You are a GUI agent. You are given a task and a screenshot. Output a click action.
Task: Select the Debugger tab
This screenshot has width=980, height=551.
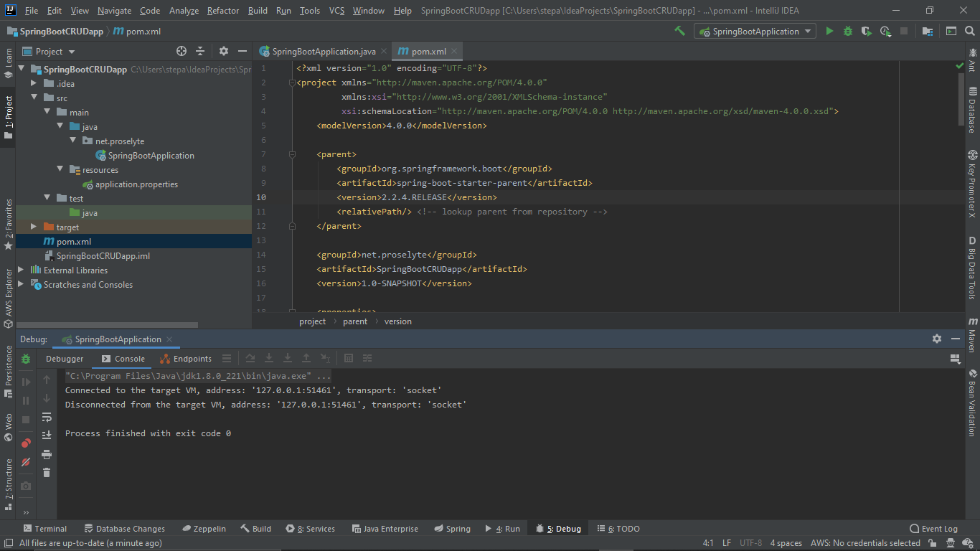point(65,359)
